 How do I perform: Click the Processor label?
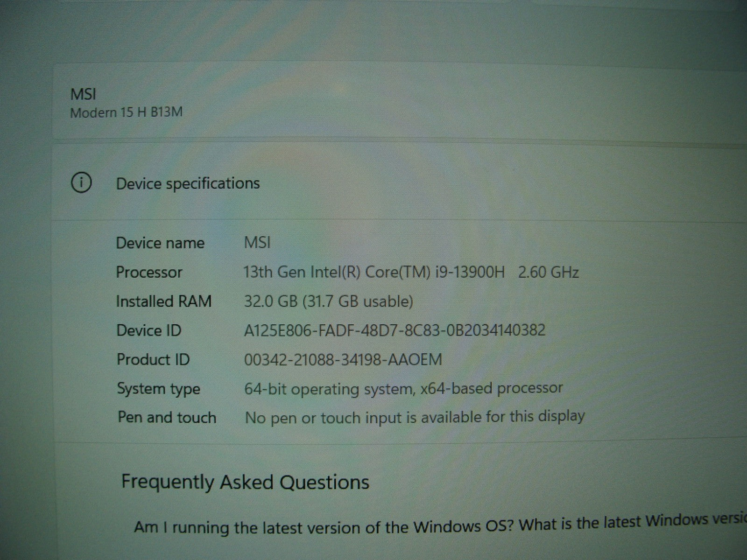pos(149,272)
